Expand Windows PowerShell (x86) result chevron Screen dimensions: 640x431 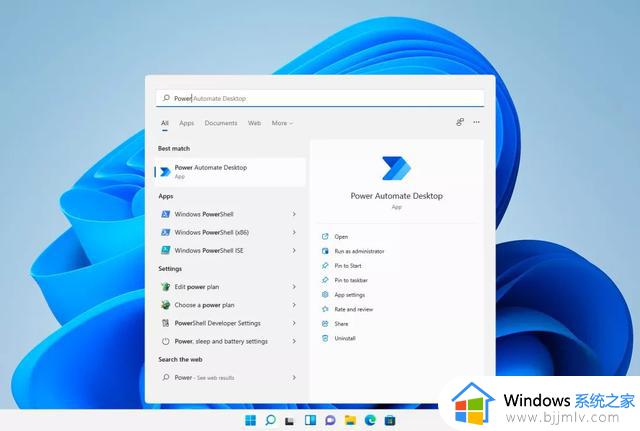(x=294, y=232)
